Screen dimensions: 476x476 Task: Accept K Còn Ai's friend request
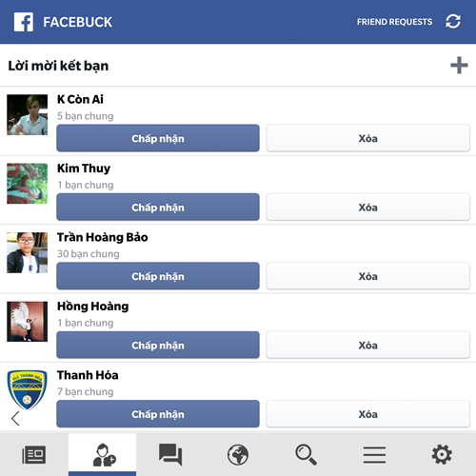(158, 138)
